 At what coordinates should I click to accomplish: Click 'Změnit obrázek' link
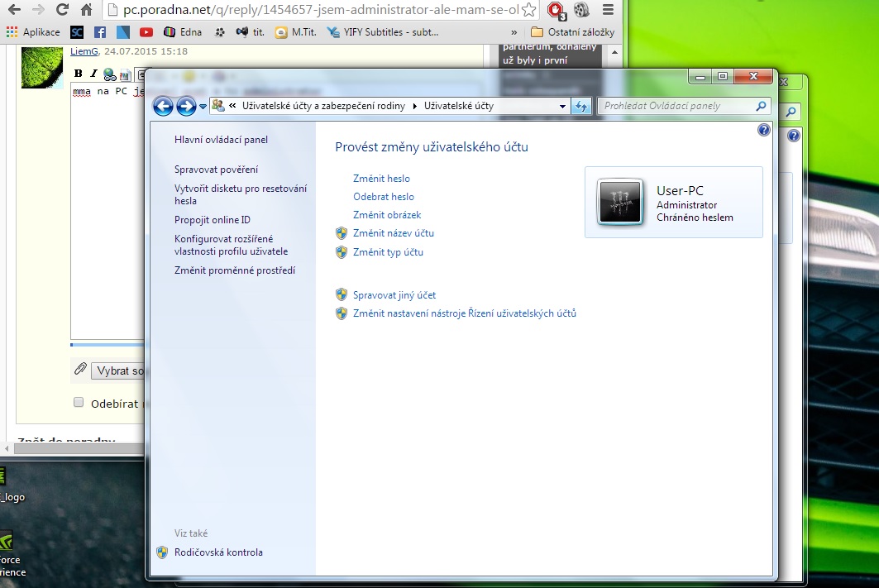(387, 215)
